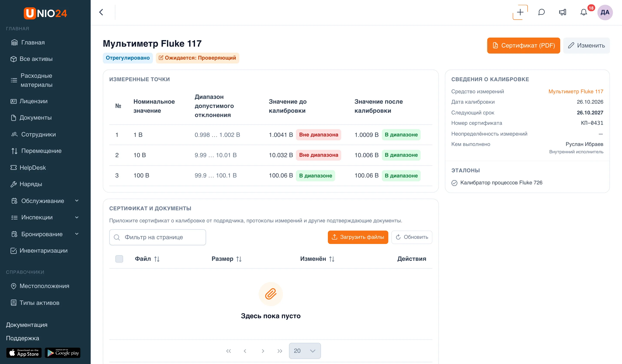The height and width of the screenshot is (364, 622).
Task: Open the Документация link
Action: (x=27, y=325)
